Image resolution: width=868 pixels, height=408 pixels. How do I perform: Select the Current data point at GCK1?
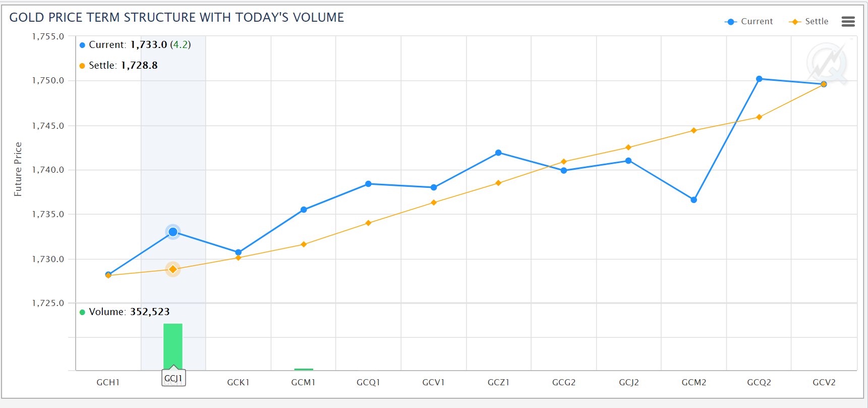click(x=239, y=252)
